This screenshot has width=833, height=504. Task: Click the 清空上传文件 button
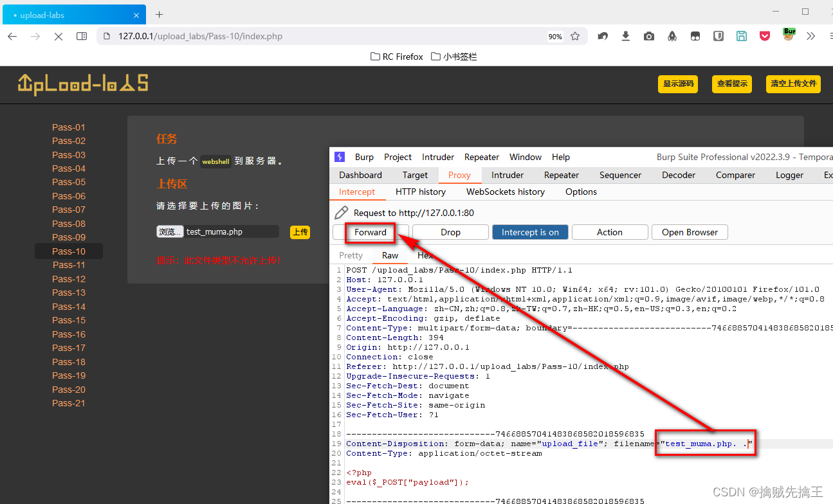click(x=793, y=84)
